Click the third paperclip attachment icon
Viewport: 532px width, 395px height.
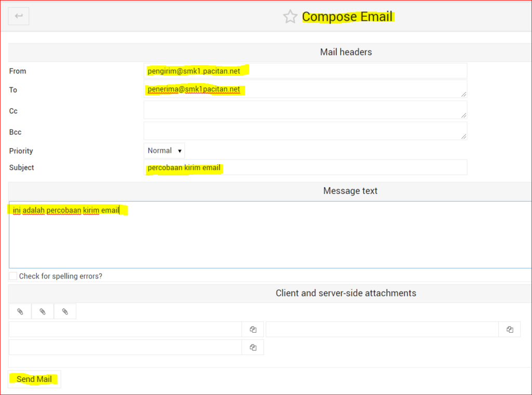[x=65, y=311]
